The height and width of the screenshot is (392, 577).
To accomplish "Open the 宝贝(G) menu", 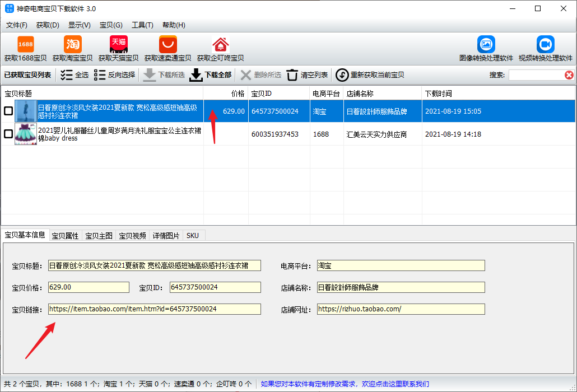I will 111,25.
